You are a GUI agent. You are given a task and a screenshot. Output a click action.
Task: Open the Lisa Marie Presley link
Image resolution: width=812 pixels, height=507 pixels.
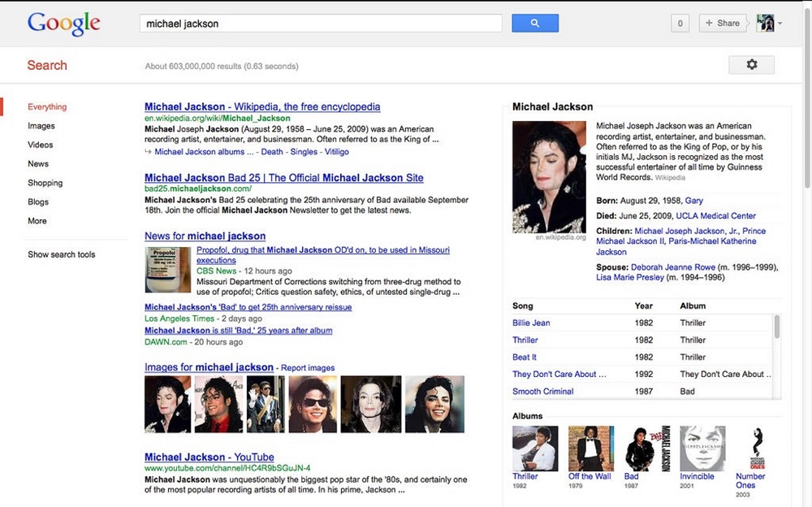point(630,277)
